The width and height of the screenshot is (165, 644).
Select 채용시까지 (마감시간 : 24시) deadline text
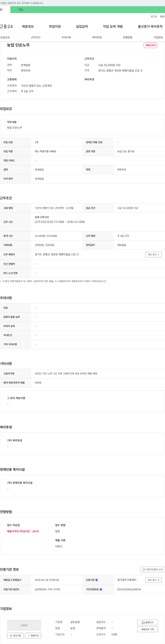(23, 531)
